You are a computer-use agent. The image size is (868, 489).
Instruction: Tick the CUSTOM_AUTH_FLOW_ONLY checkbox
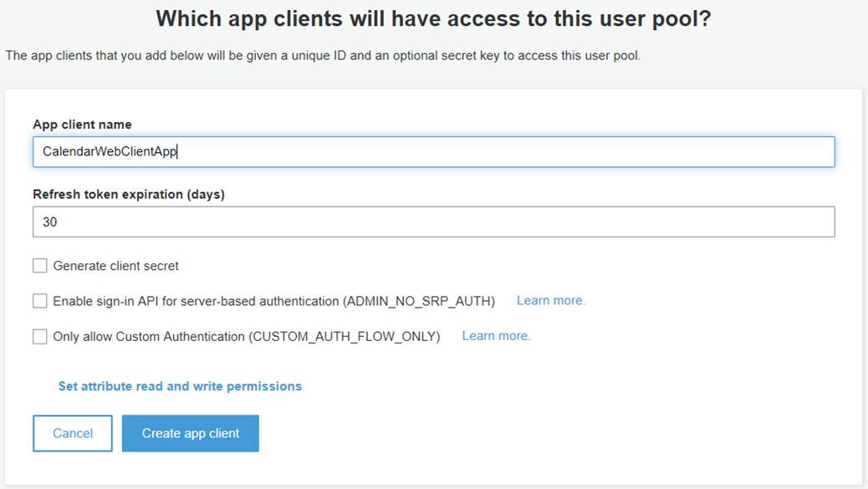coord(40,336)
